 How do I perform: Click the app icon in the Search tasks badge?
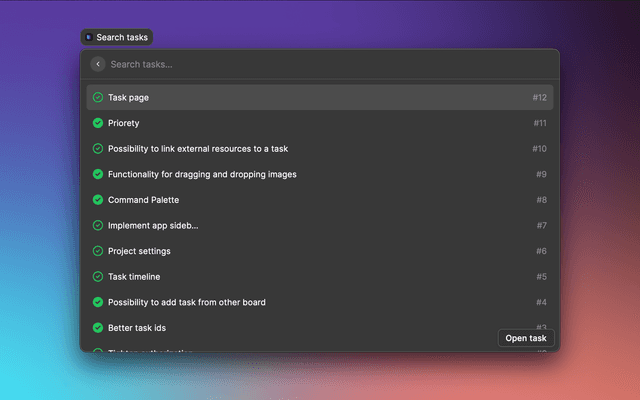[89, 37]
